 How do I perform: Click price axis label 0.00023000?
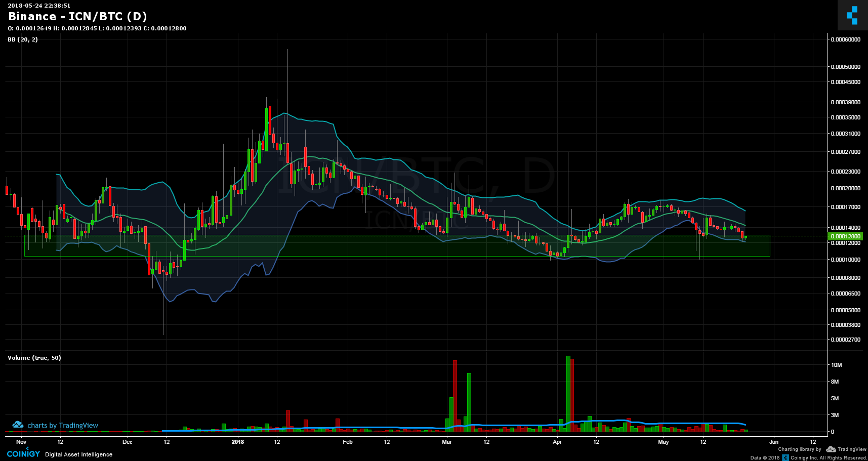(x=845, y=172)
